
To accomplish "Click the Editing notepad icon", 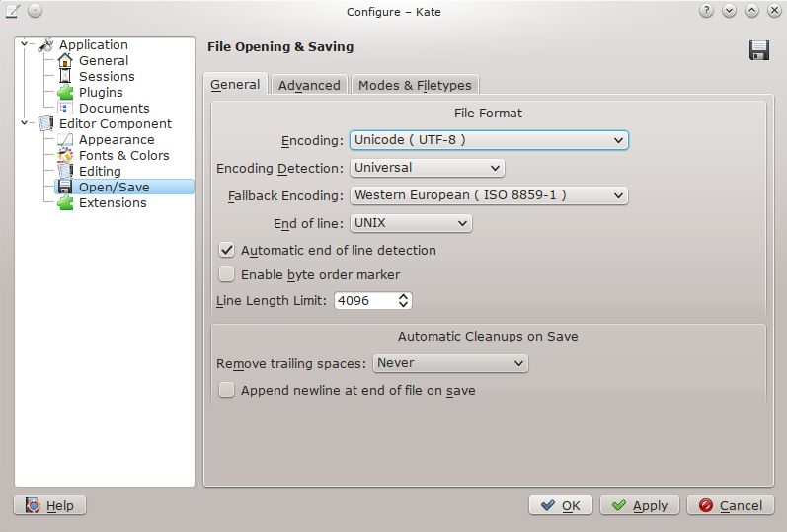I will tap(65, 172).
